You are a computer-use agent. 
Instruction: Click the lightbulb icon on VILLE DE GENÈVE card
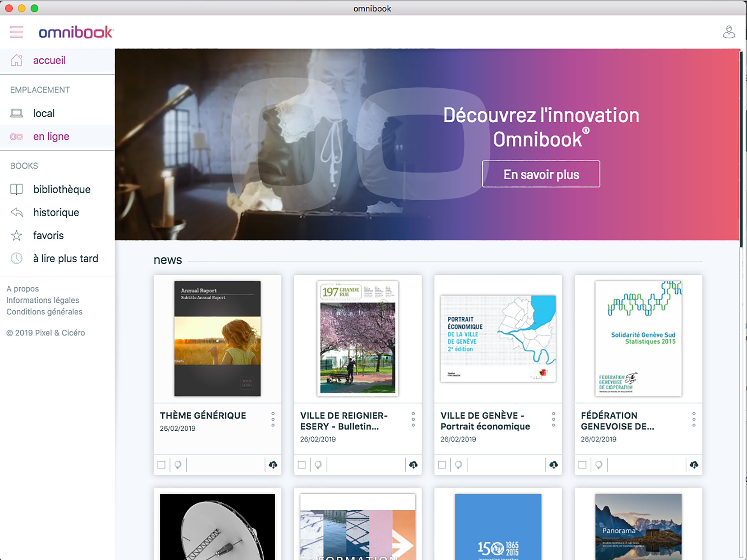point(458,465)
